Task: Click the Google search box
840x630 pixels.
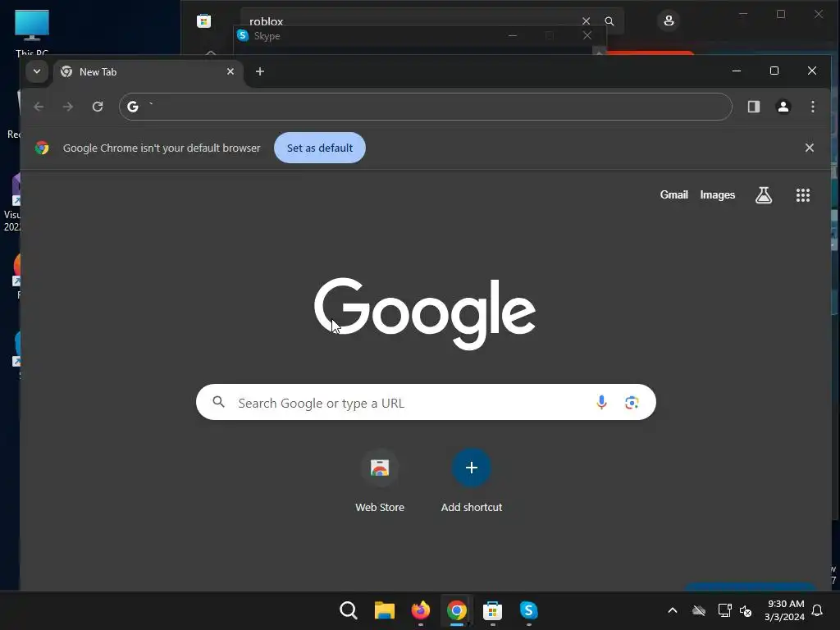Action: click(x=426, y=402)
